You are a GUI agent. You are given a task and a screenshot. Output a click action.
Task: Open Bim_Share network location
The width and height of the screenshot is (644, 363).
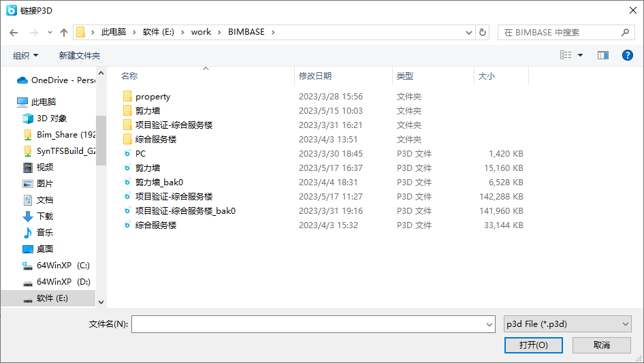pos(59,134)
